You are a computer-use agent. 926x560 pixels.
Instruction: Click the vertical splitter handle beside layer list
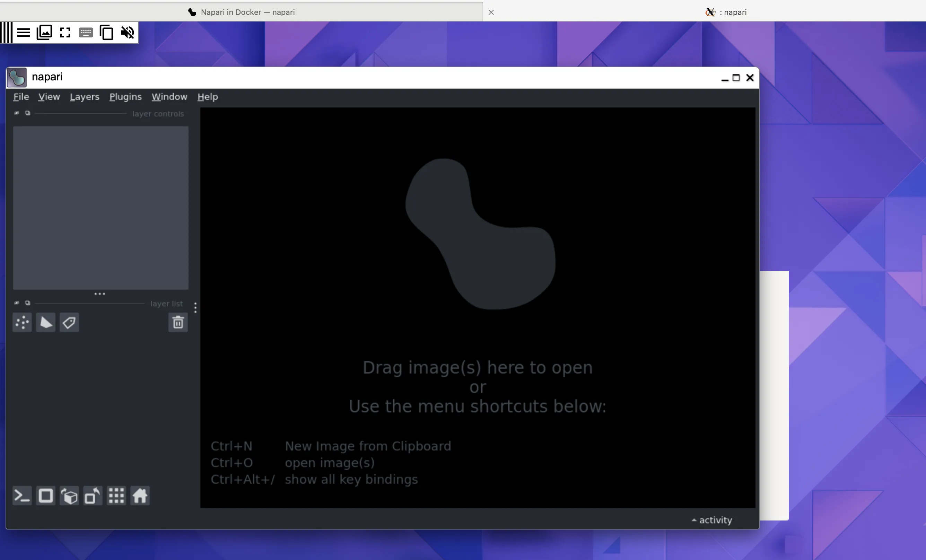[195, 307]
